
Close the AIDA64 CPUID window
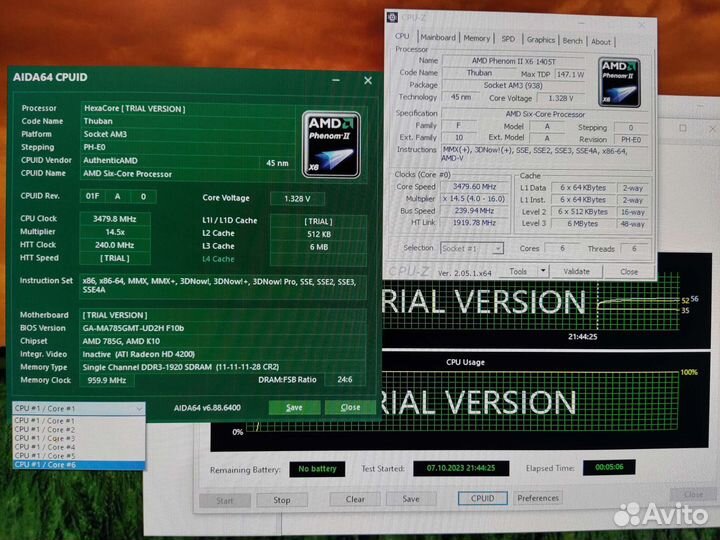tap(368, 80)
